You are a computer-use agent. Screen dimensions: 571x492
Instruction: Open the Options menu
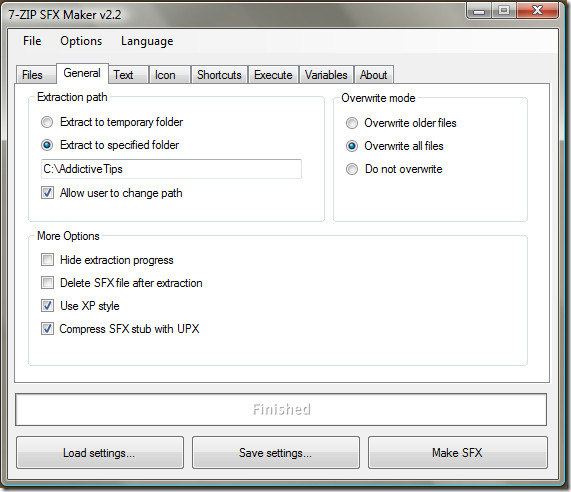coord(81,41)
